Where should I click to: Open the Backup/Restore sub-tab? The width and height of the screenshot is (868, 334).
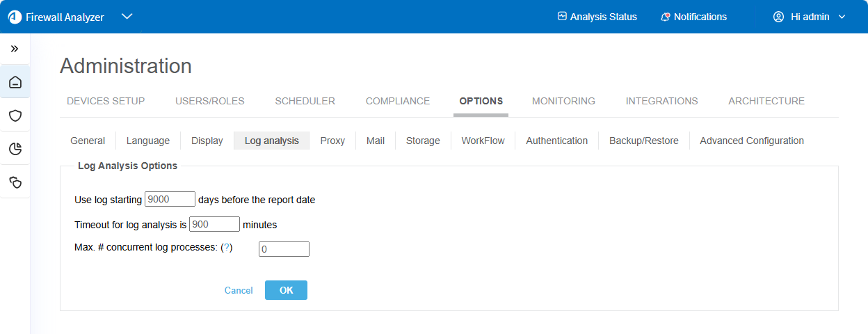coord(643,141)
